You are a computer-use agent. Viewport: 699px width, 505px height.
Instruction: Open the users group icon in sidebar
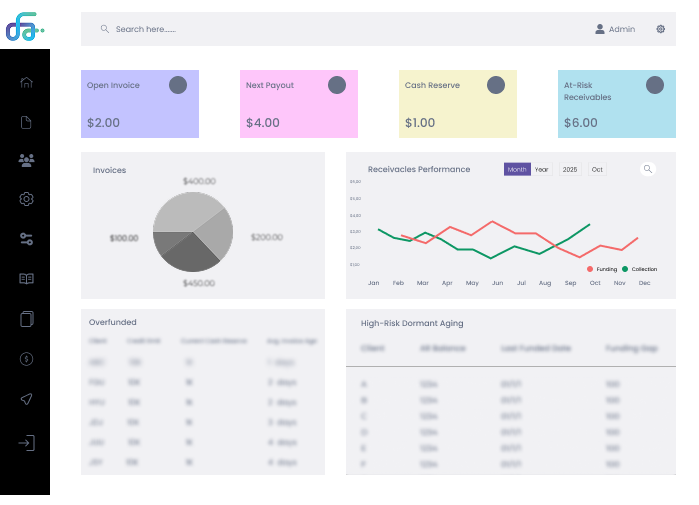26,160
